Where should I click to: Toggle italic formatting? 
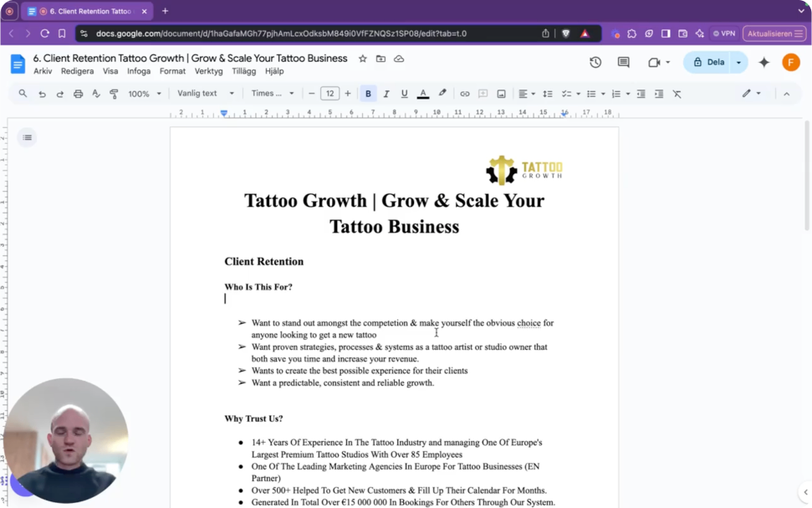386,94
